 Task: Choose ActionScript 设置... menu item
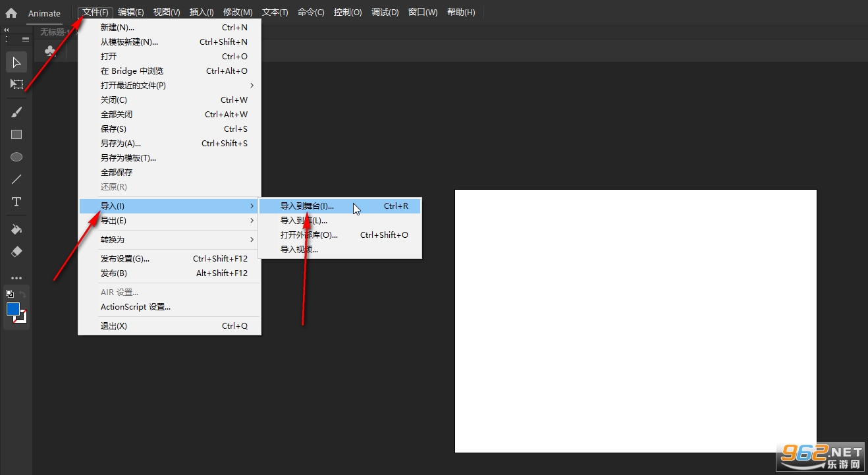(x=170, y=307)
